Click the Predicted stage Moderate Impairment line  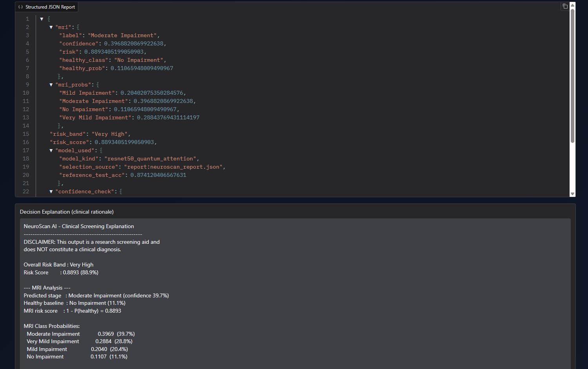coord(96,295)
